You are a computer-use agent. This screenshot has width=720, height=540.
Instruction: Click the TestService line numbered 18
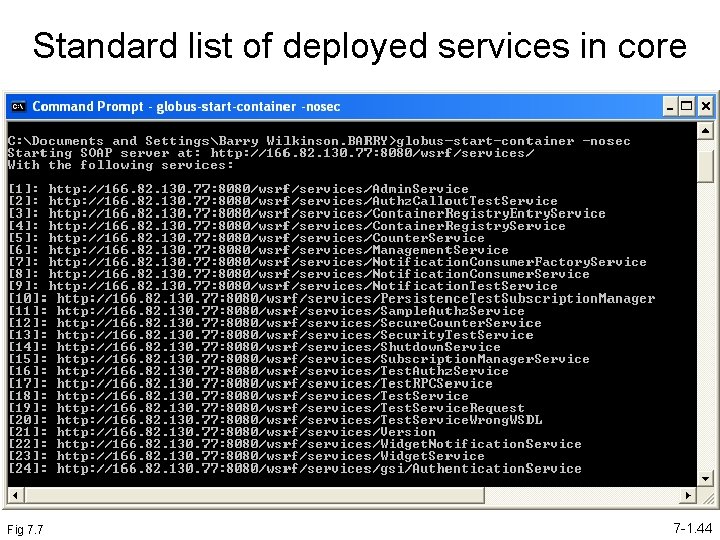tap(238, 395)
